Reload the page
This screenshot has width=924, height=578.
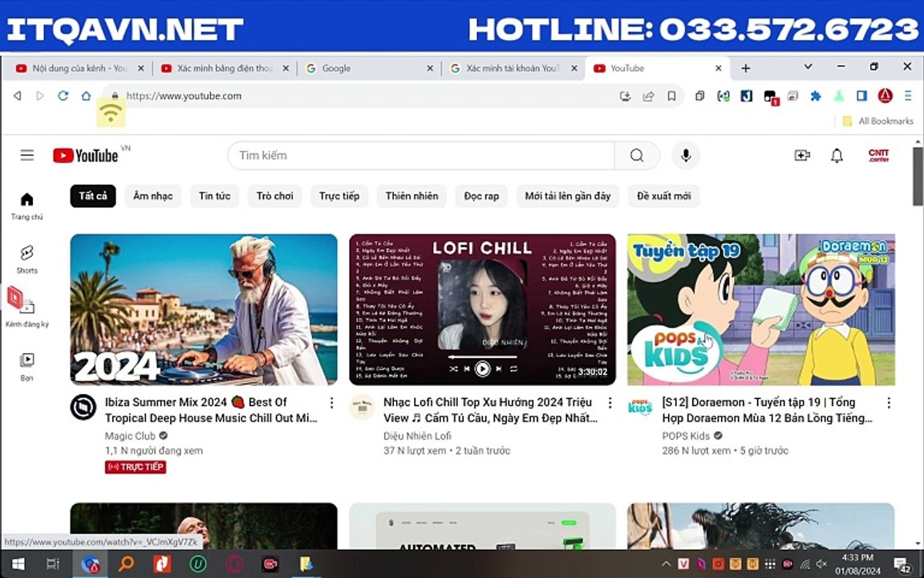[63, 96]
